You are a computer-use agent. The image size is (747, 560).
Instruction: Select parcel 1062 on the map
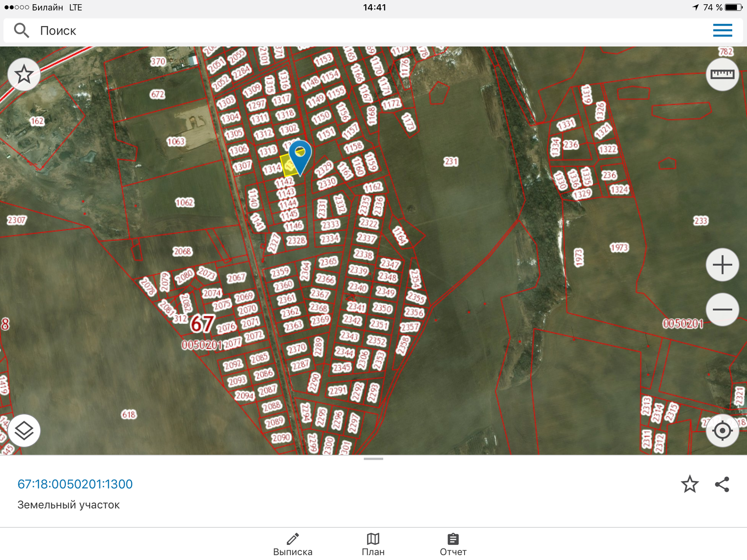[x=184, y=202]
